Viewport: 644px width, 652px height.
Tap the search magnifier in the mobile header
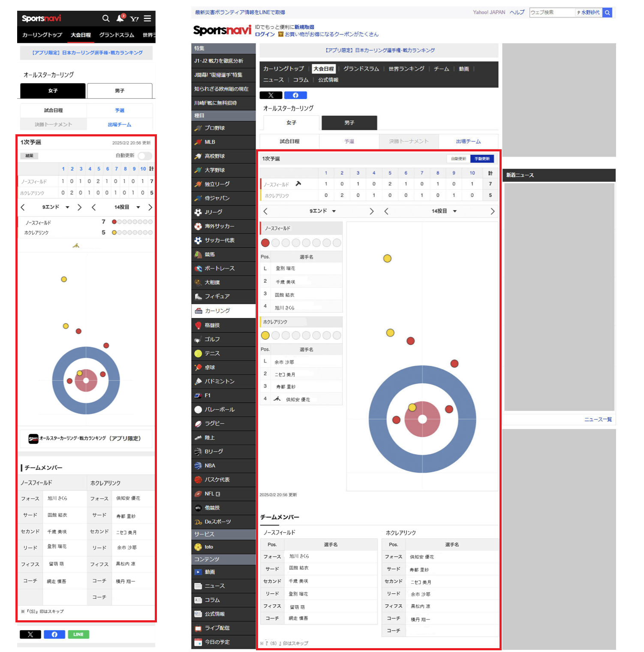tap(105, 18)
